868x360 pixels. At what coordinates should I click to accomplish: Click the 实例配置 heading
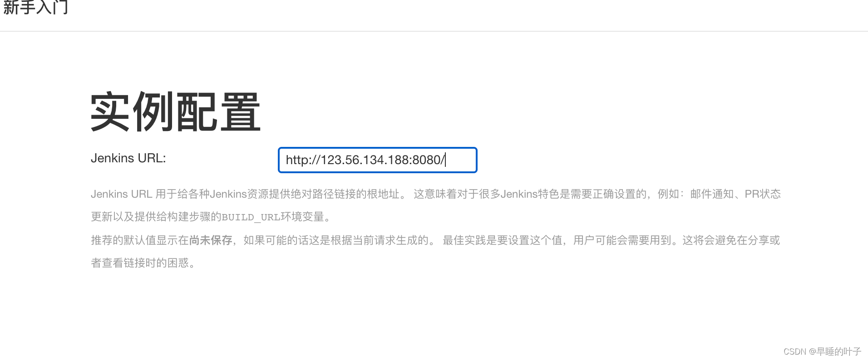(x=176, y=112)
